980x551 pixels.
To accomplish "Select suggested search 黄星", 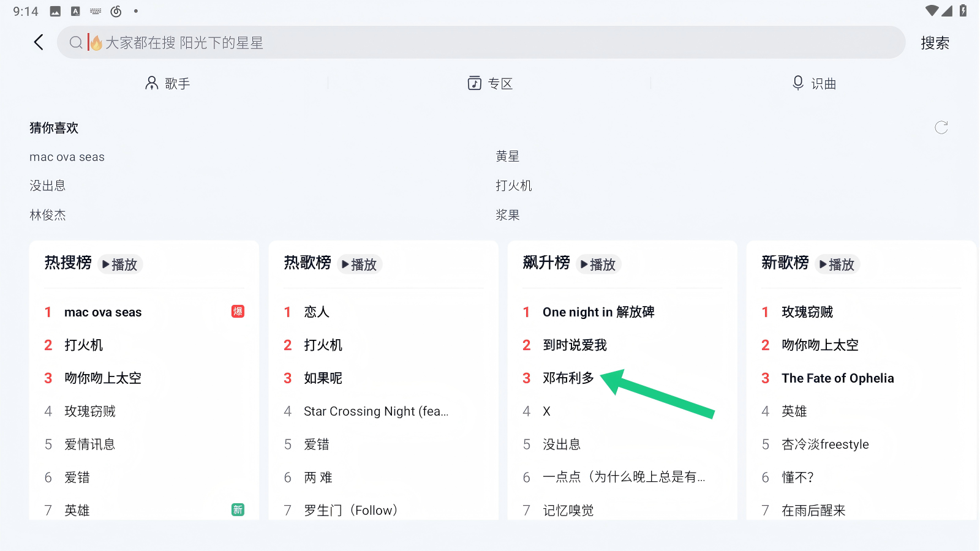I will point(507,157).
